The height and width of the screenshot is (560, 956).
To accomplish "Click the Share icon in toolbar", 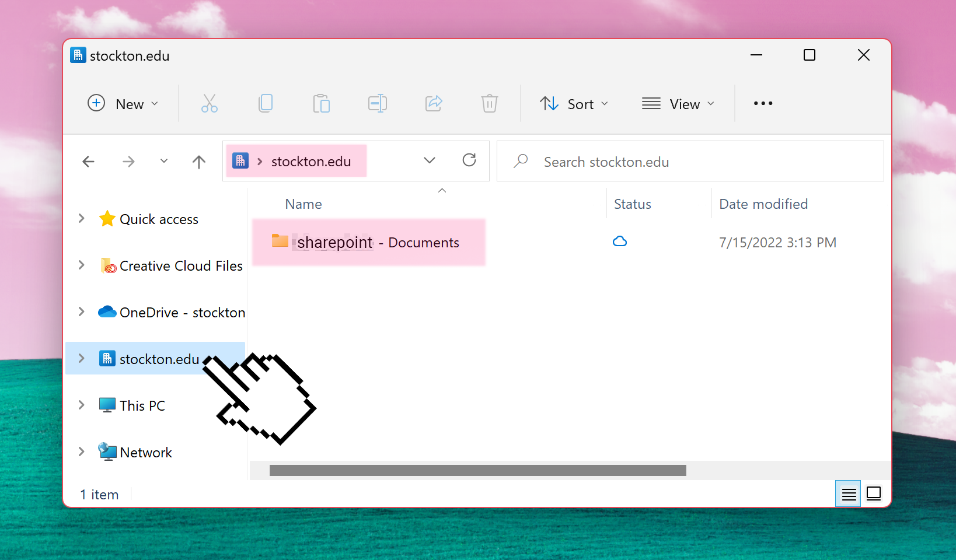I will [x=434, y=103].
